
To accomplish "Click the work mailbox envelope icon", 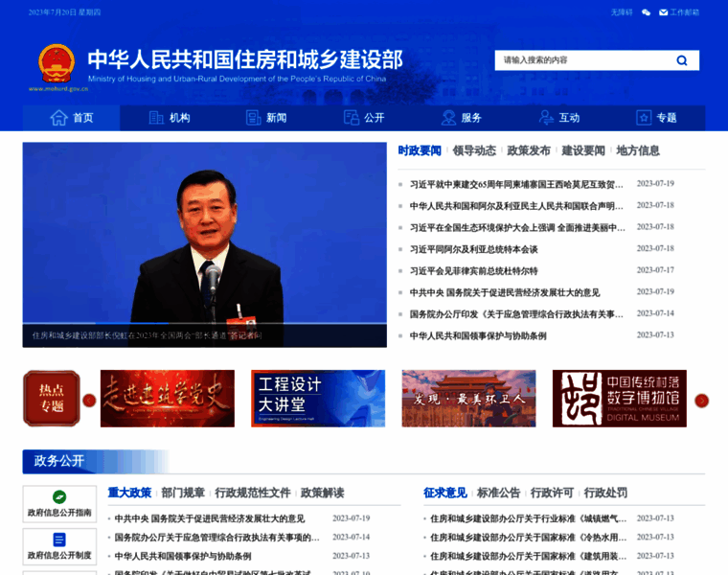I will 664,12.
